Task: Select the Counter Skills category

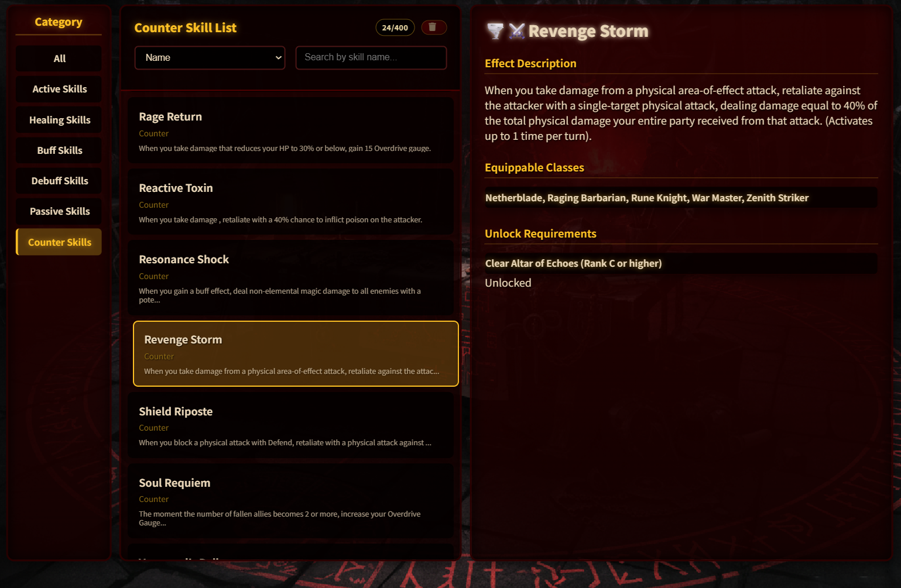Action: (59, 242)
